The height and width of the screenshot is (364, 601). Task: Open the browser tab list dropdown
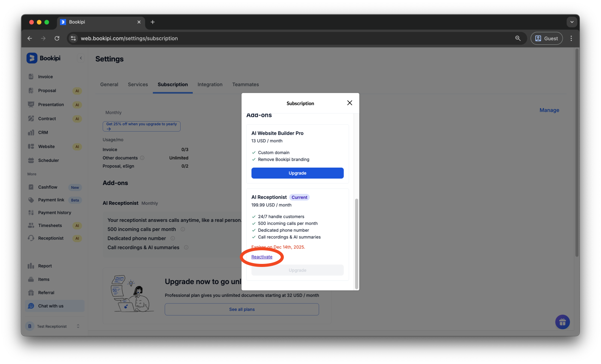click(572, 22)
